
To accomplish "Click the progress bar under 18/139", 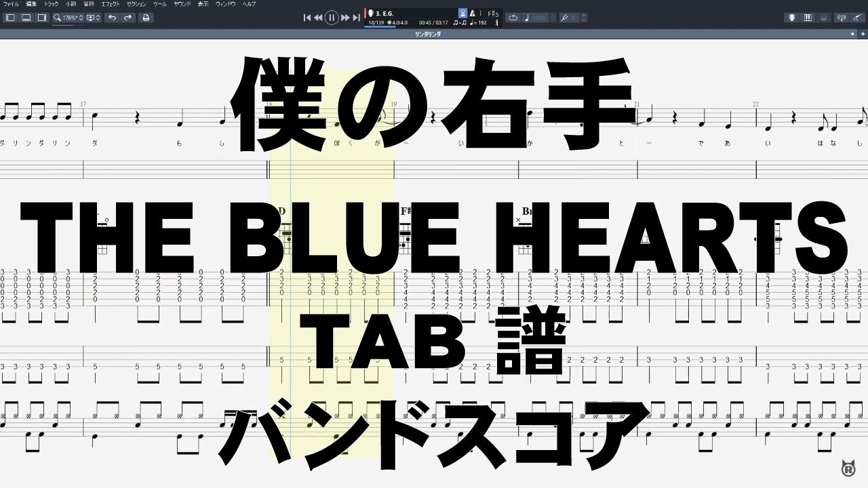I will 380,27.
